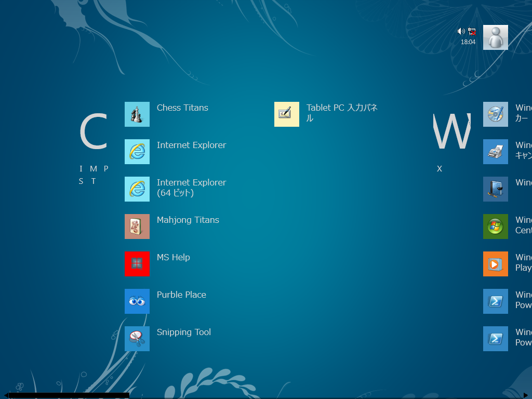Image resolution: width=532 pixels, height=399 pixels.
Task: Click the MS Help label
Action: [174, 257]
